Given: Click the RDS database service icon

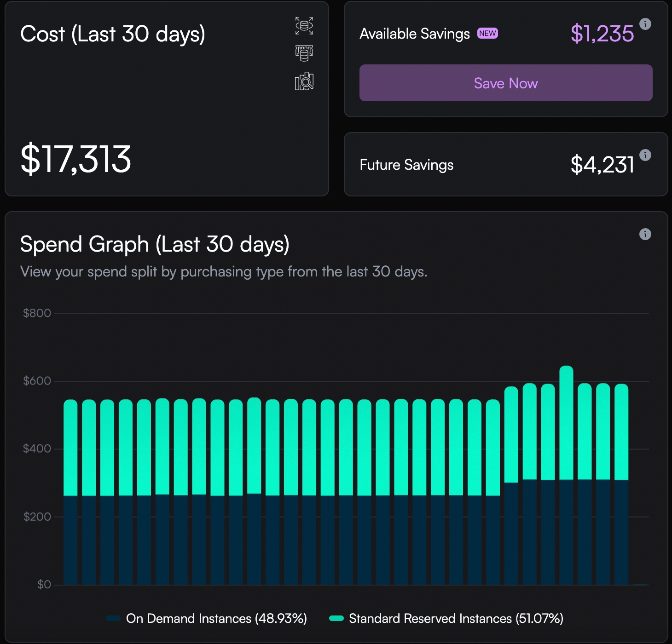Looking at the screenshot, I should tap(304, 26).
